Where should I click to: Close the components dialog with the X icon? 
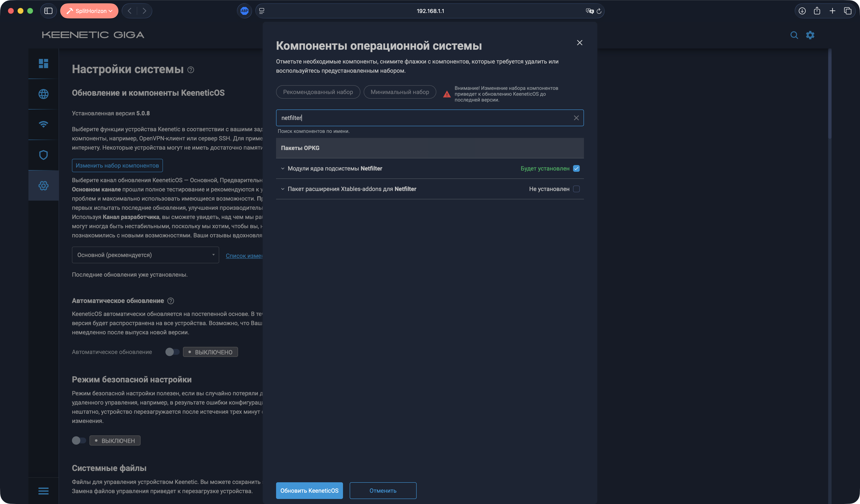[x=580, y=43]
